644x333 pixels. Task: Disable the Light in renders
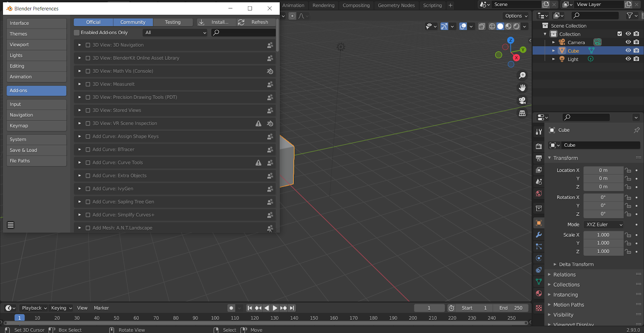(x=636, y=59)
